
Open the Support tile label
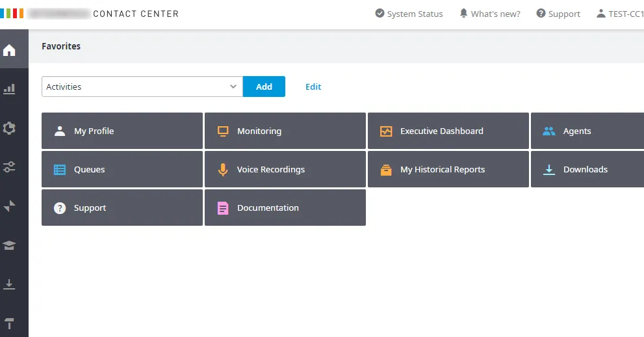[90, 208]
